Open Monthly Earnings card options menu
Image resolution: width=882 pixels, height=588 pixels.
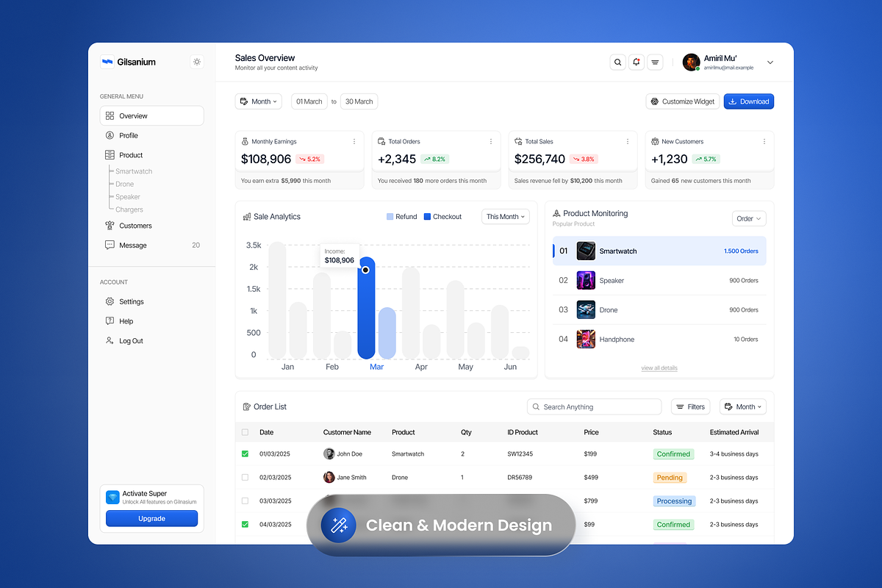point(354,141)
